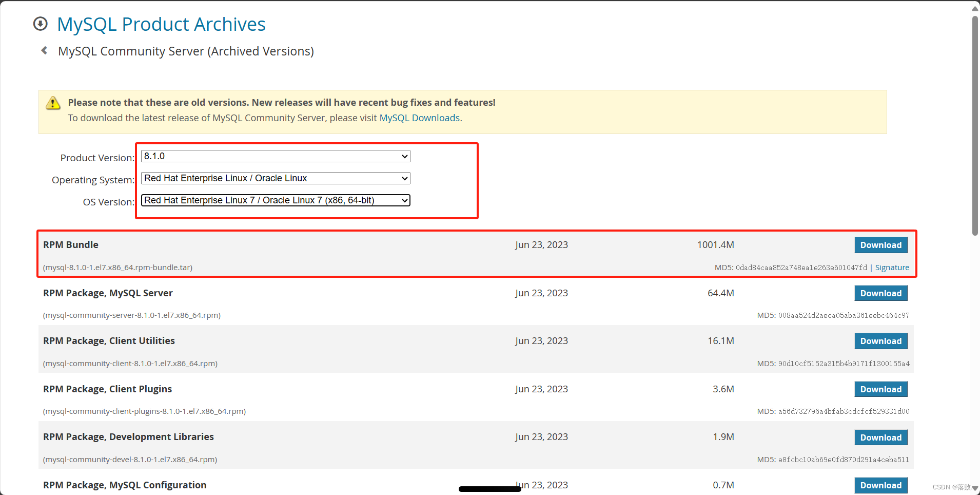
Task: Download RPM Package, MySQL Server
Action: point(881,293)
